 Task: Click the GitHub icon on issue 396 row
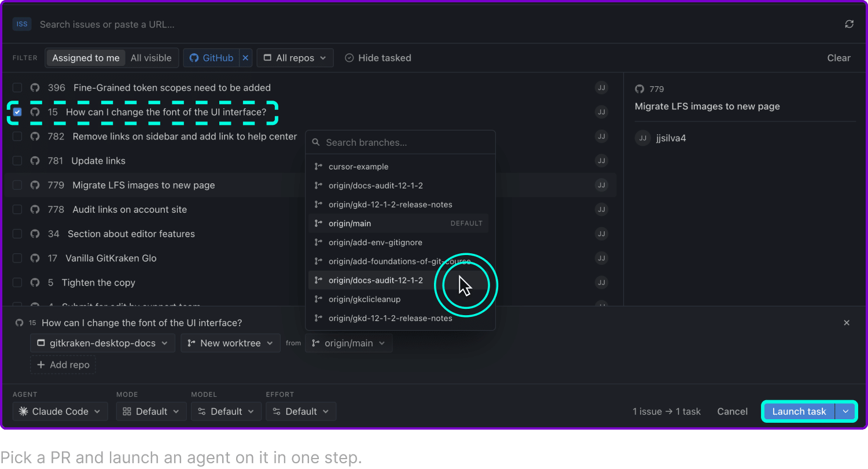pos(35,88)
